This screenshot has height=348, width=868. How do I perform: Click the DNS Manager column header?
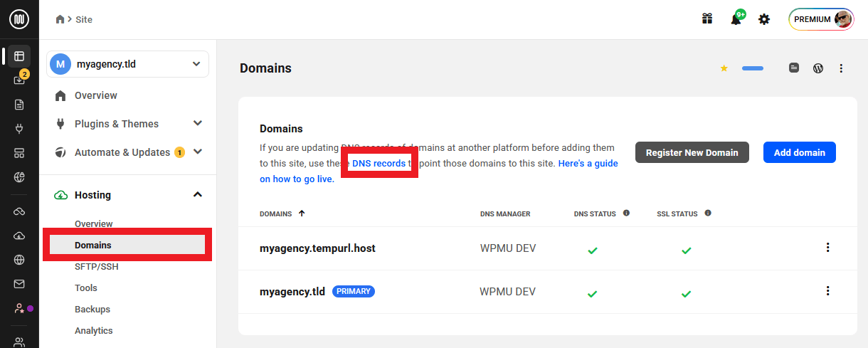pos(505,213)
